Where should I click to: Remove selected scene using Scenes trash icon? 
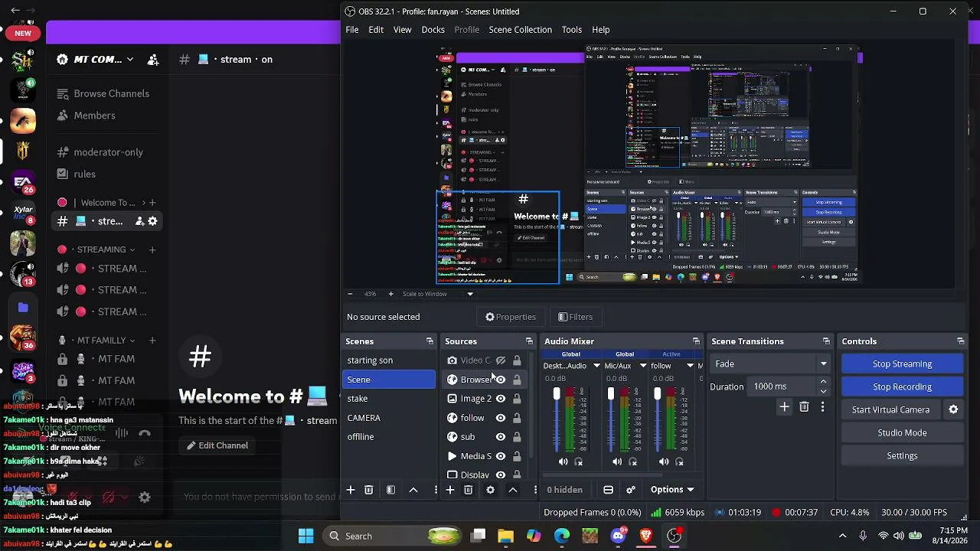click(x=369, y=490)
